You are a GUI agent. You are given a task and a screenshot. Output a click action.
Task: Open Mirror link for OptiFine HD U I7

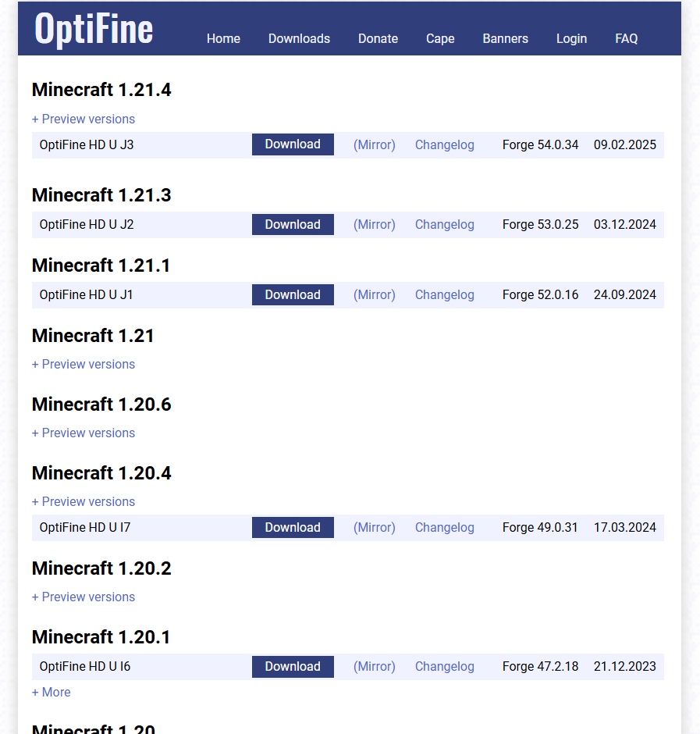(x=375, y=528)
